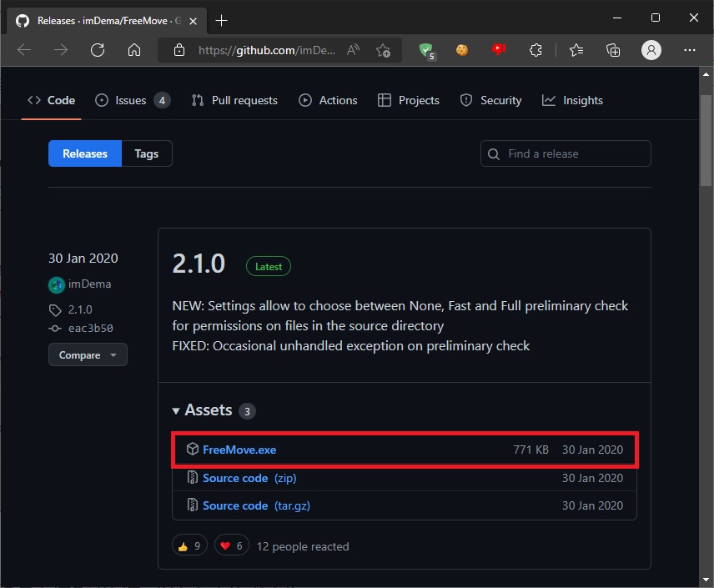Click the browser forward arrow

click(x=61, y=50)
